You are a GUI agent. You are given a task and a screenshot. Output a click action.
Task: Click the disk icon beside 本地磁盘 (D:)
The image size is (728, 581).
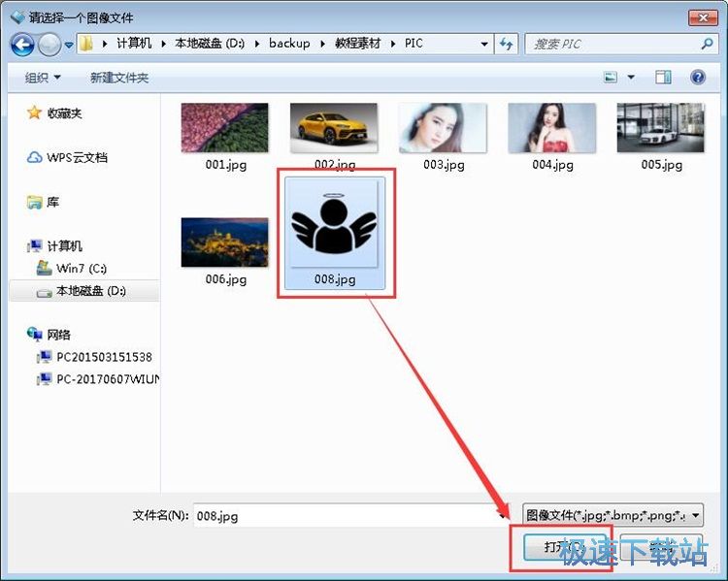pos(44,292)
